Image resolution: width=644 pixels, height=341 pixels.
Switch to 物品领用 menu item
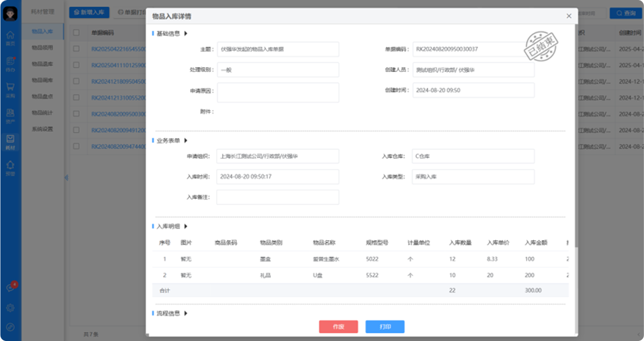(x=43, y=48)
